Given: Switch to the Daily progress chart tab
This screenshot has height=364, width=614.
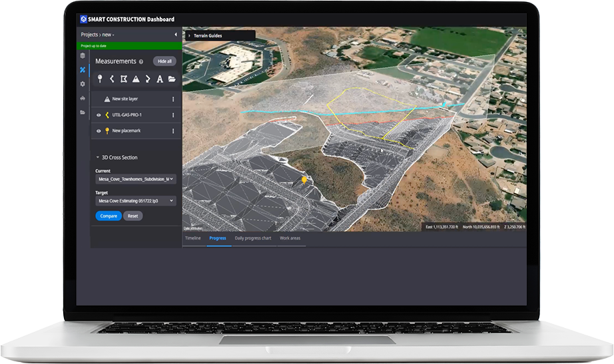Looking at the screenshot, I should pyautogui.click(x=253, y=238).
